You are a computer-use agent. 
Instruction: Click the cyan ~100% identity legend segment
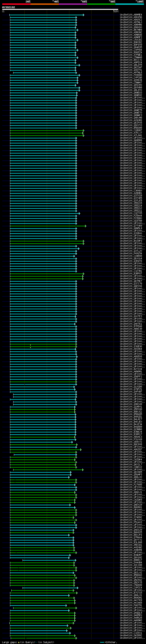[x=130, y=4]
